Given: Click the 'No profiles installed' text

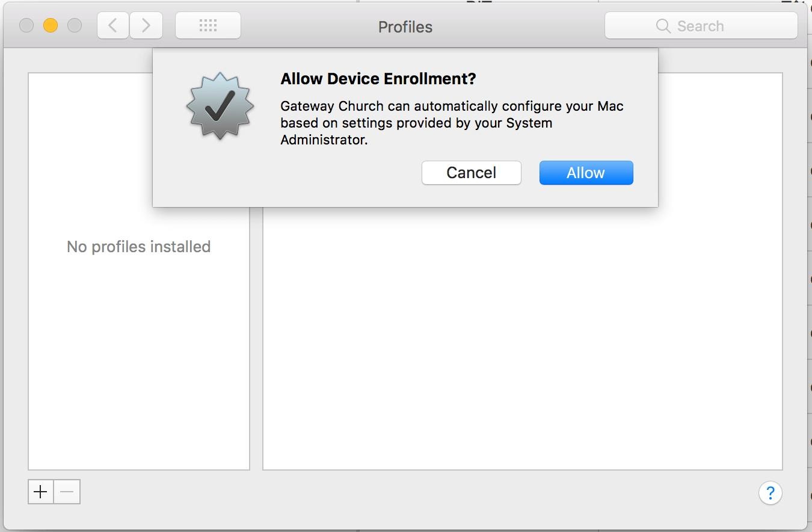Looking at the screenshot, I should click(x=138, y=247).
